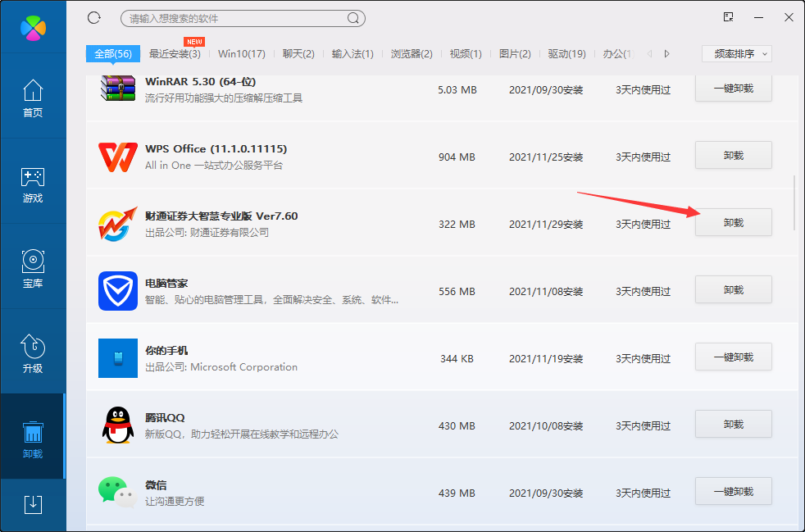Click the 2021/11/19安装 install date
805x532 pixels.
tap(546, 359)
